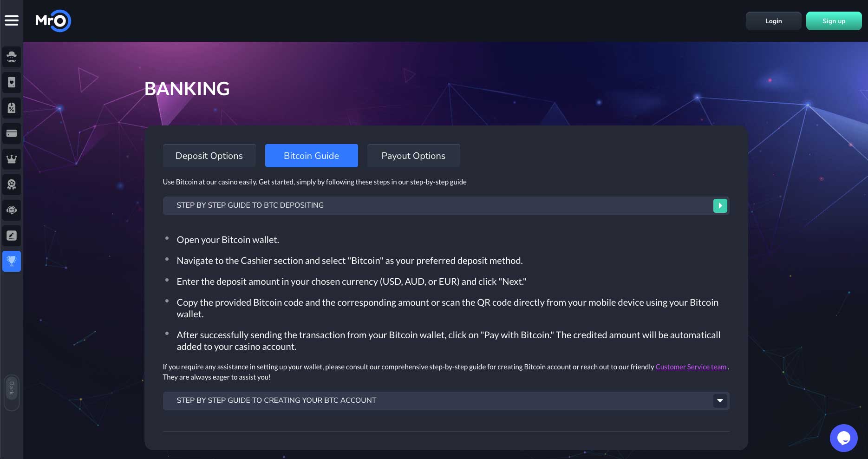Image resolution: width=868 pixels, height=459 pixels.
Task: Open the mustache hat sidebar icon
Action: pos(12,57)
